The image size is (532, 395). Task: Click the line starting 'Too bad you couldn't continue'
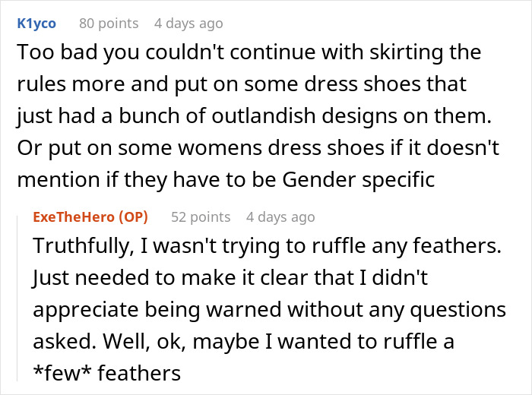tap(249, 53)
